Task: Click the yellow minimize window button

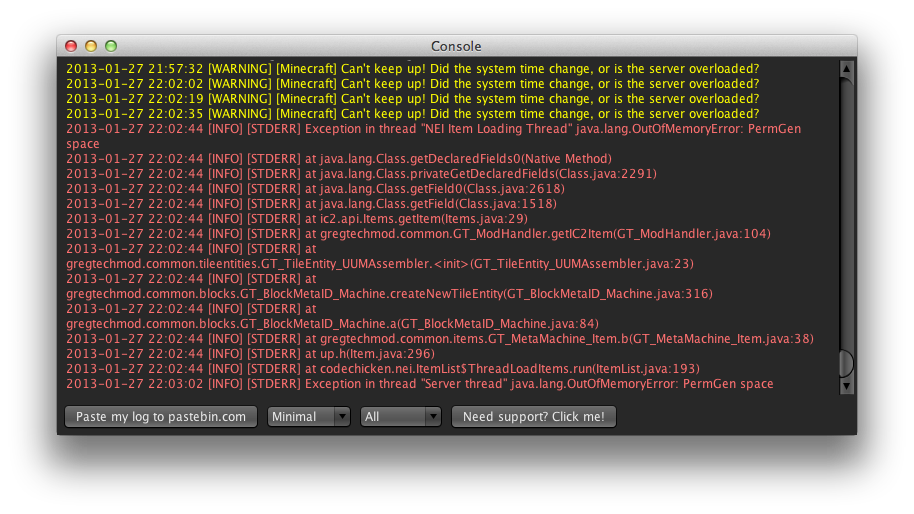Action: [91, 46]
